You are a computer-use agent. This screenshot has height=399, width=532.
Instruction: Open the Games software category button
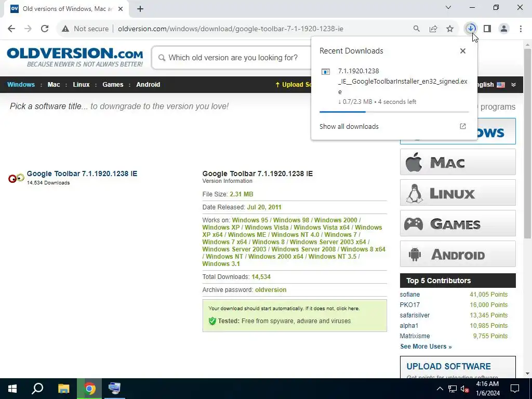point(458,223)
